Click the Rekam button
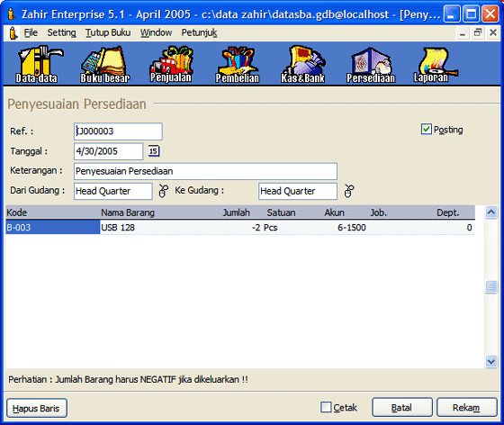This screenshot has width=504, height=425. 466,407
